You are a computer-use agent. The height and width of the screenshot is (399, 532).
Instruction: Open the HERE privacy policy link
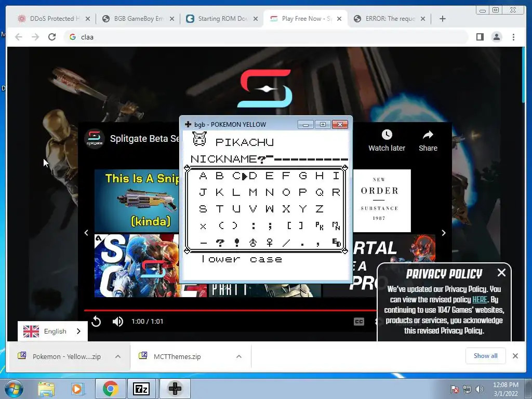tap(480, 300)
